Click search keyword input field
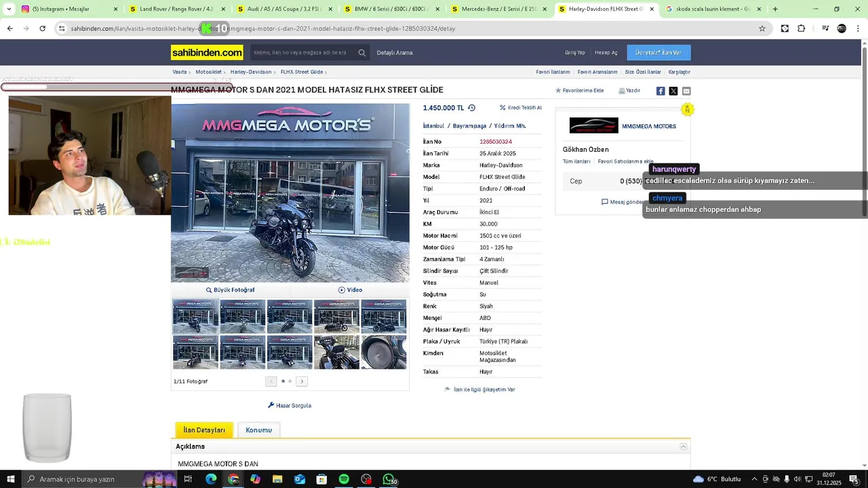This screenshot has height=488, width=868. (302, 53)
